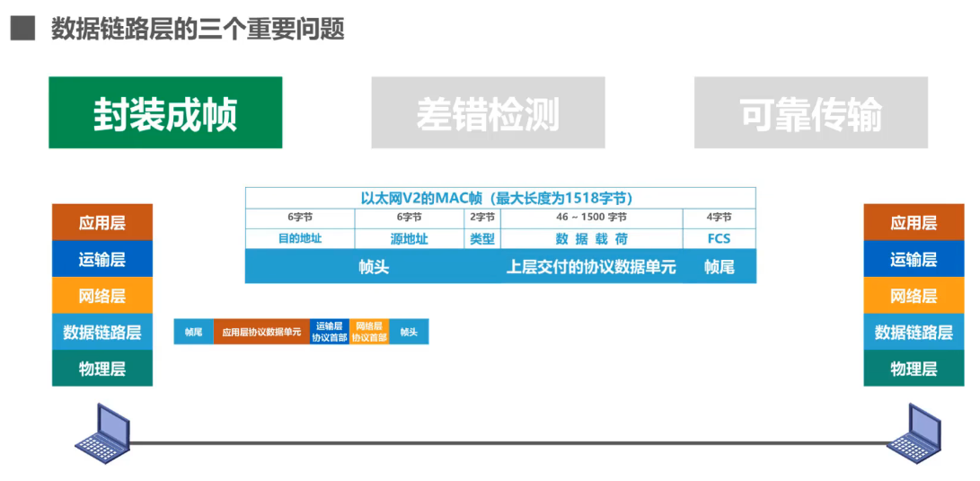This screenshot has width=980, height=481.
Task: Click the dark square bullet beside the slide title
Action: [22, 29]
